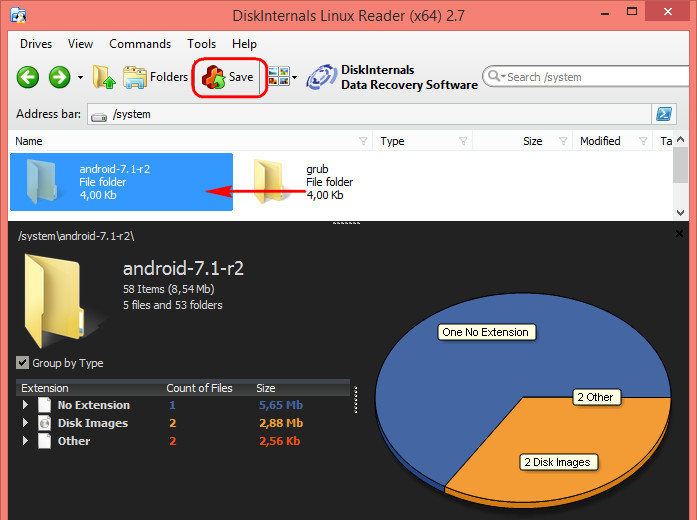Click the 58 Items (8,54 Mb) text
Screen dimensions: 697x520
tap(169, 289)
